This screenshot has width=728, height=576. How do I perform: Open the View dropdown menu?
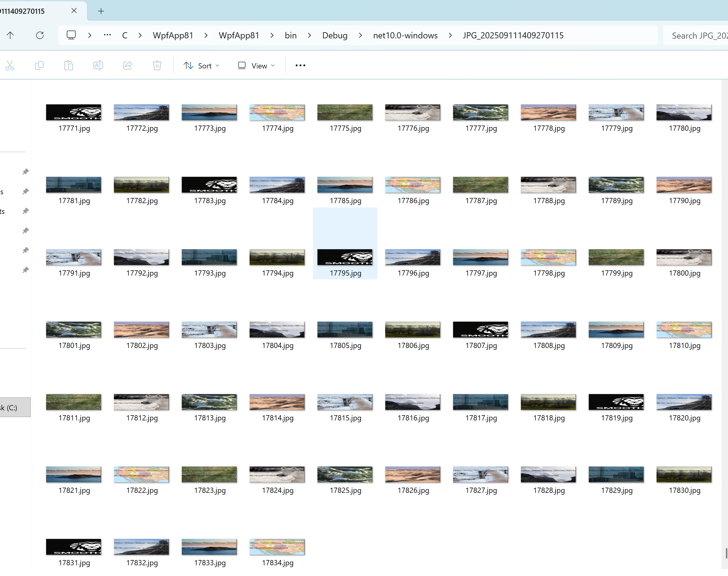coord(256,65)
